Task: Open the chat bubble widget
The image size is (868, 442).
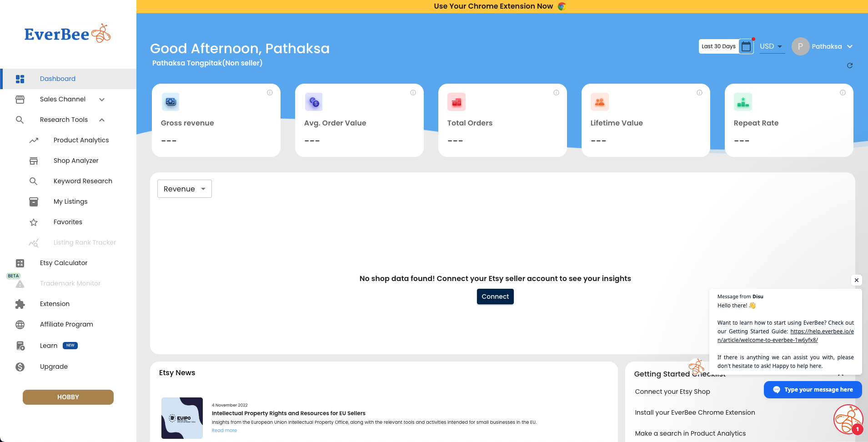Action: (847, 418)
